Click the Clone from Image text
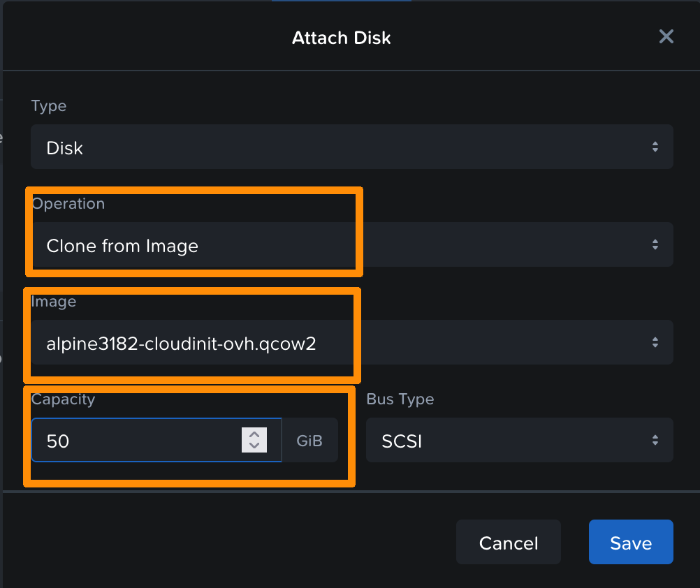The width and height of the screenshot is (700, 588). [122, 246]
